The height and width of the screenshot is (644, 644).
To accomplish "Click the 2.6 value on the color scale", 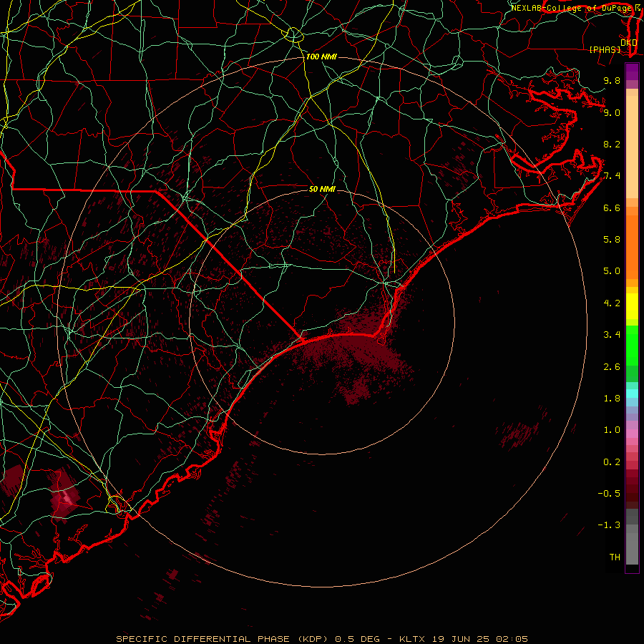I will coord(612,367).
